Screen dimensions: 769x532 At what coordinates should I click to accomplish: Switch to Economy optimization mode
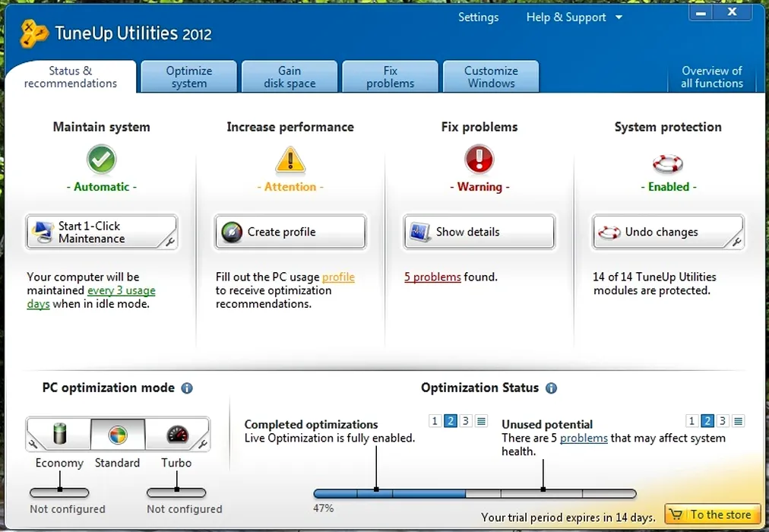tap(59, 435)
